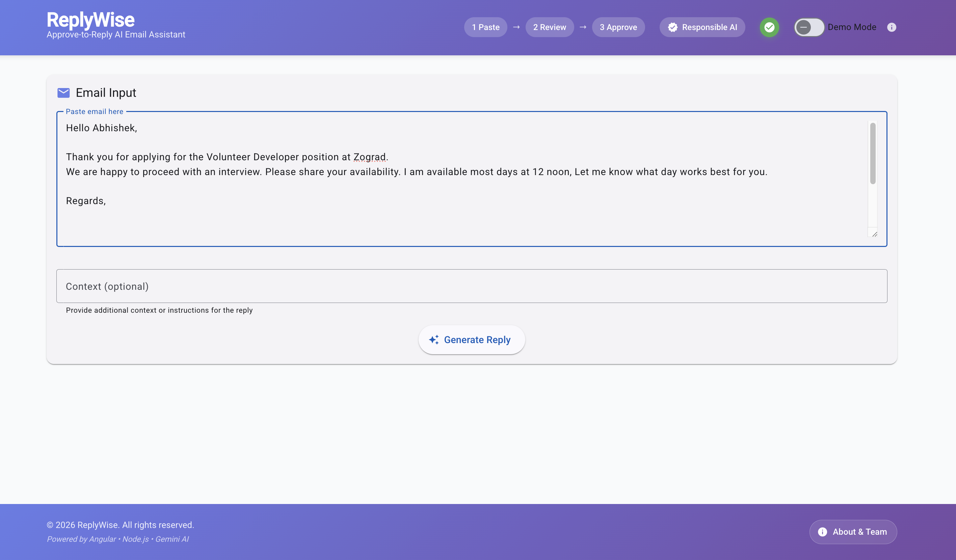The width and height of the screenshot is (956, 560).
Task: Click the arrow between Review and Approve
Action: click(583, 27)
